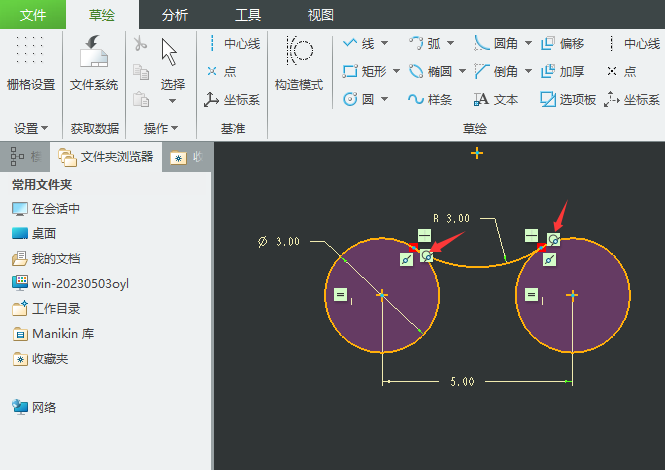Open the 我的文档 folder
Screen dimensions: 665x470
[46, 259]
